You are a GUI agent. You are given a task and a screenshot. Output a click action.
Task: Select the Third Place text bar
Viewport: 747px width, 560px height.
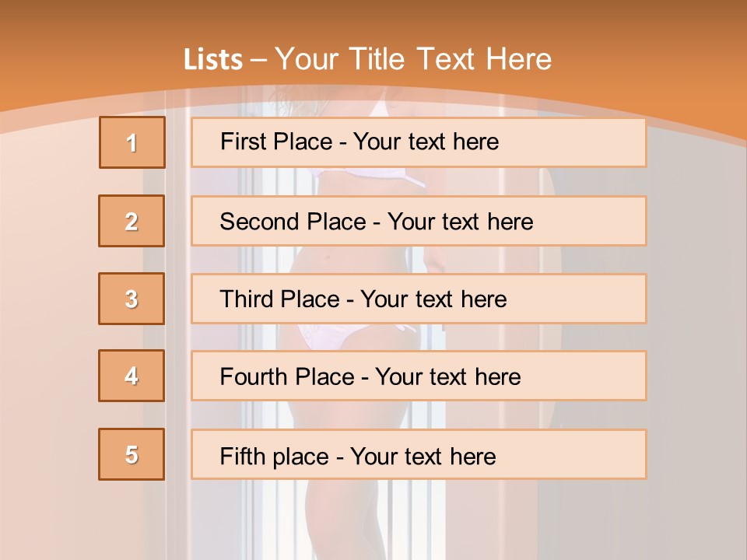pos(419,299)
